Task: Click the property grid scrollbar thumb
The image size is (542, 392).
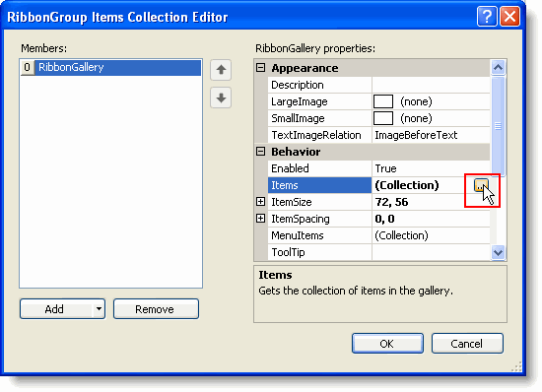Action: 498,126
